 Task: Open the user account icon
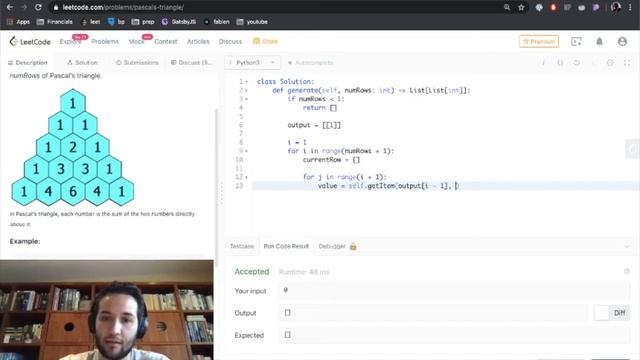[x=622, y=41]
